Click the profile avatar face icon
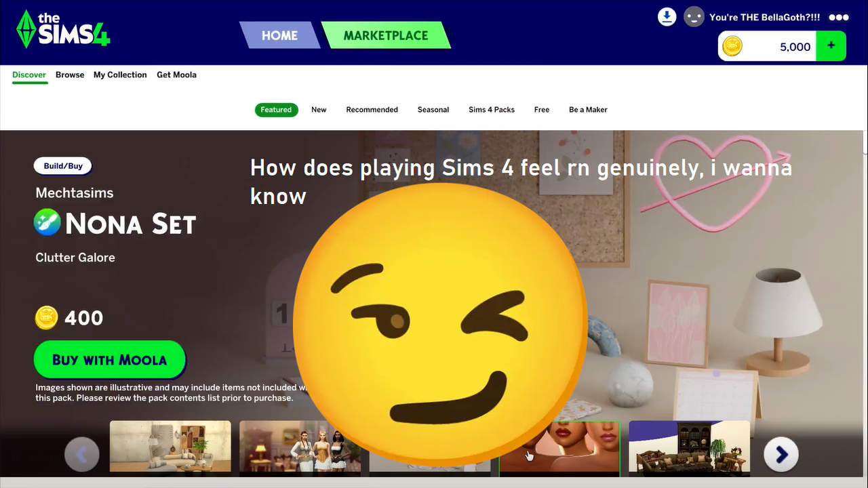 click(694, 17)
